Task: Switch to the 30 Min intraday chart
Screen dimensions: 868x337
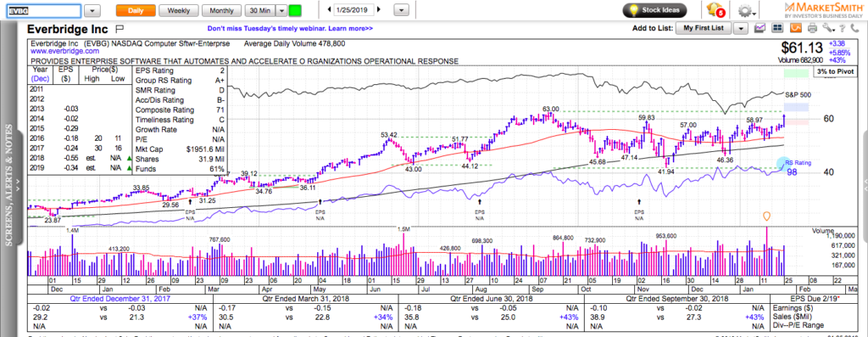Action: click(x=260, y=10)
